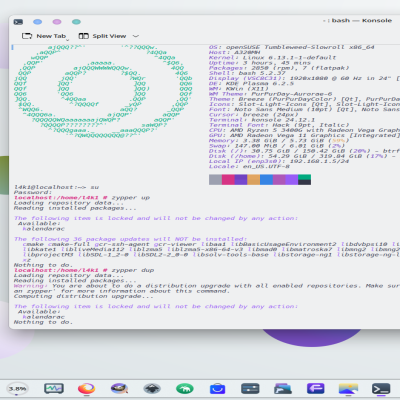The width and height of the screenshot is (400, 400).
Task: Click the 'Terminal Font: Hack (9pt, Italic)' line
Action: [279, 125]
